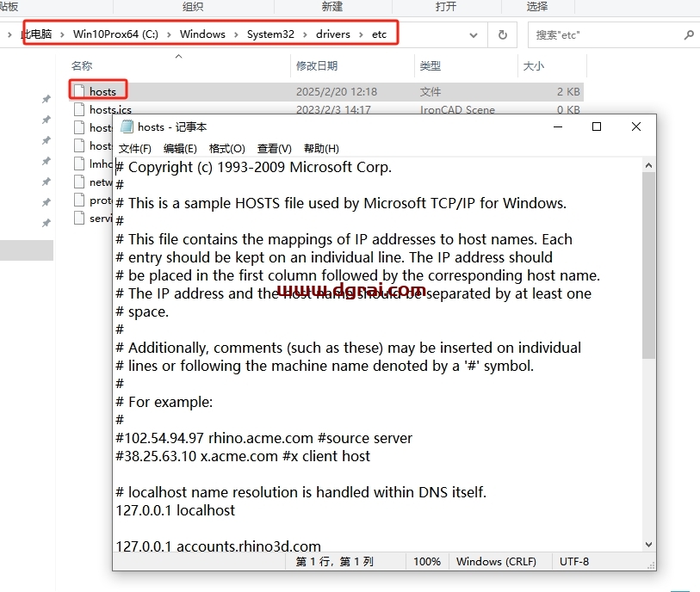Expand chevron after System32 breadcrumb
Screen dimensions: 700x592
[x=305, y=34]
